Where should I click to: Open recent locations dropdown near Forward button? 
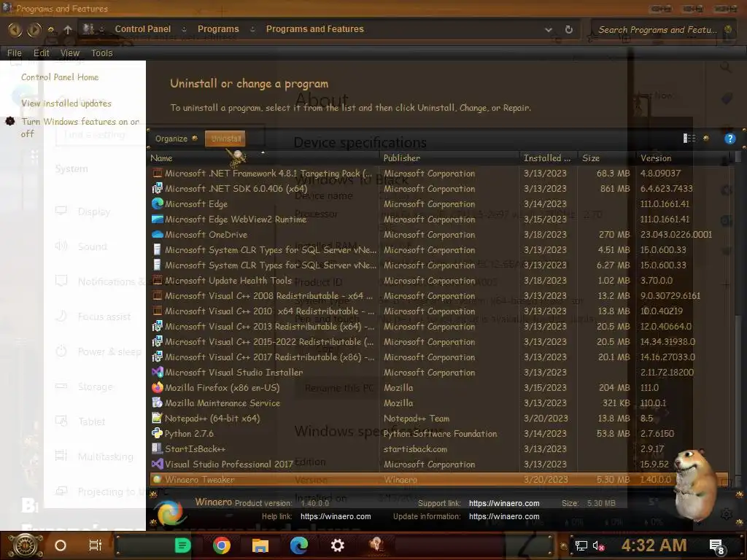51,29
